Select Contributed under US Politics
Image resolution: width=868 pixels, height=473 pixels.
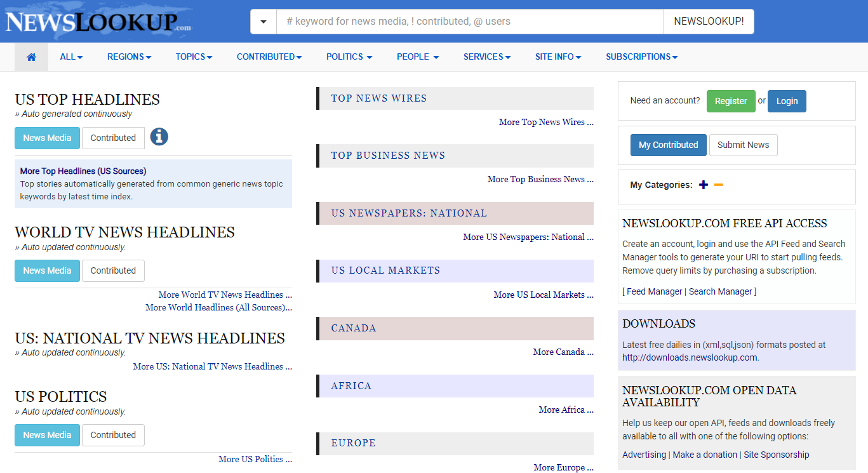pos(113,435)
